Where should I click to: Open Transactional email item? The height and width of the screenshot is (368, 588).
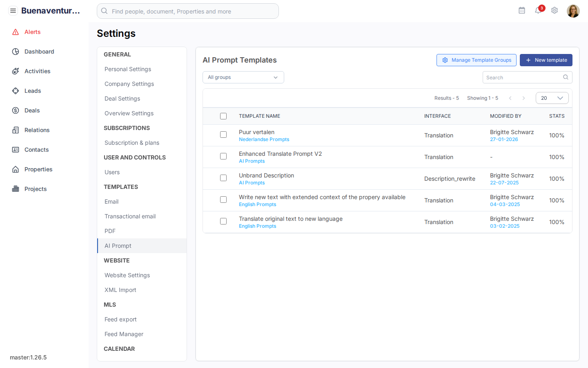pyautogui.click(x=142, y=216)
